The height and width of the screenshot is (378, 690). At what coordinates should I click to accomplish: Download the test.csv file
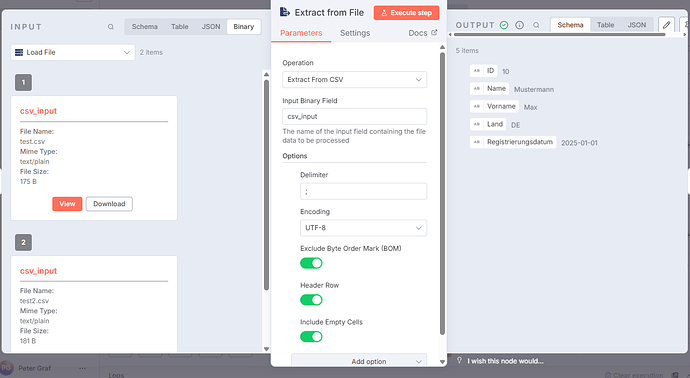[x=109, y=204]
